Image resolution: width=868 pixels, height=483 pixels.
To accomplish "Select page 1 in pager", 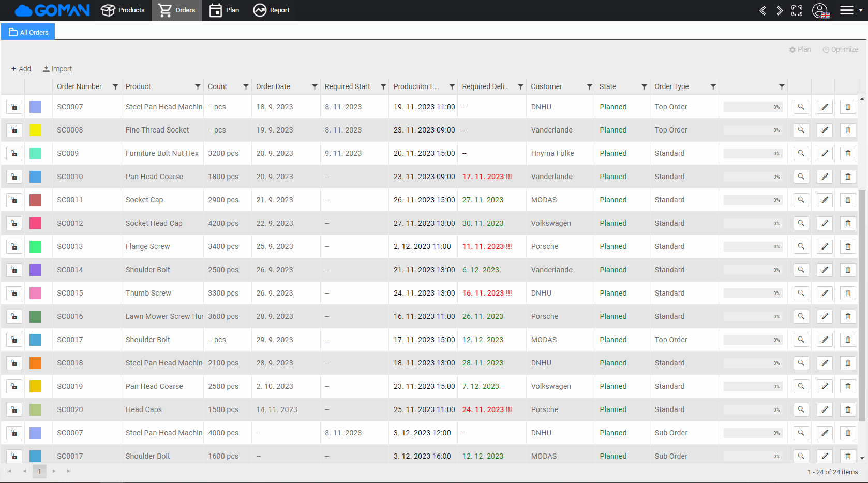I will coord(39,471).
